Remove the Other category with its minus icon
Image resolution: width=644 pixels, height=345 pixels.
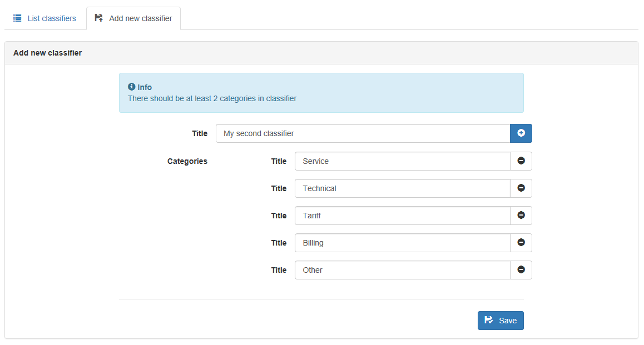pyautogui.click(x=521, y=270)
